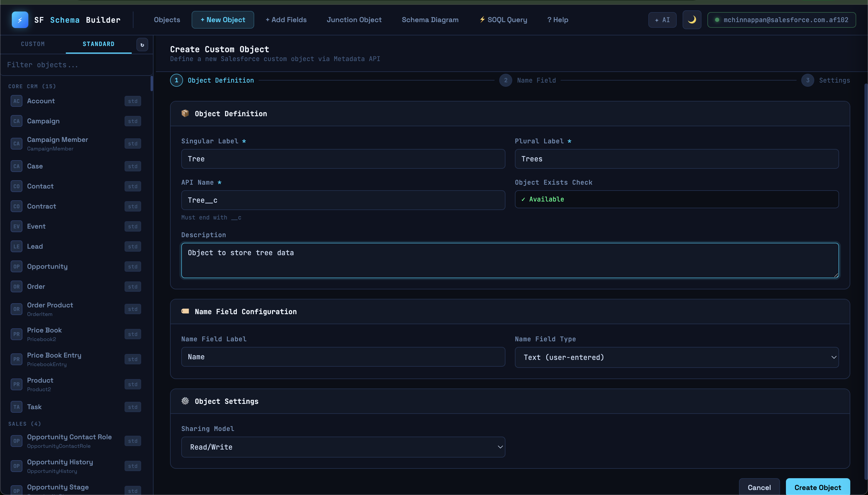Screen dimensions: 868x495
Task: Open the Help nav item
Action: click(x=558, y=20)
